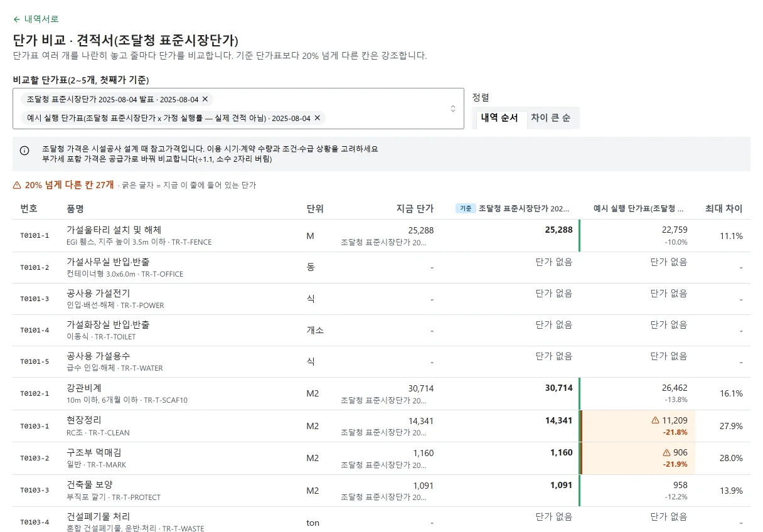
Task: Click 가설화장실 반입·반출 item name
Action: coord(108,324)
